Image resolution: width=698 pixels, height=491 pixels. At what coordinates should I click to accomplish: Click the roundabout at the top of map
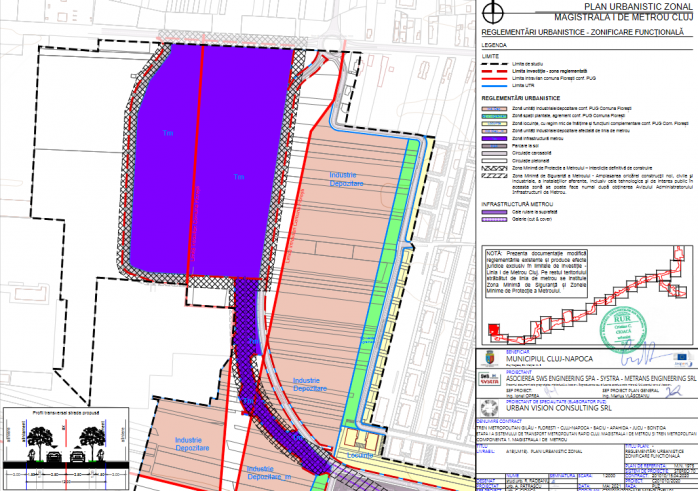pyautogui.click(x=332, y=44)
